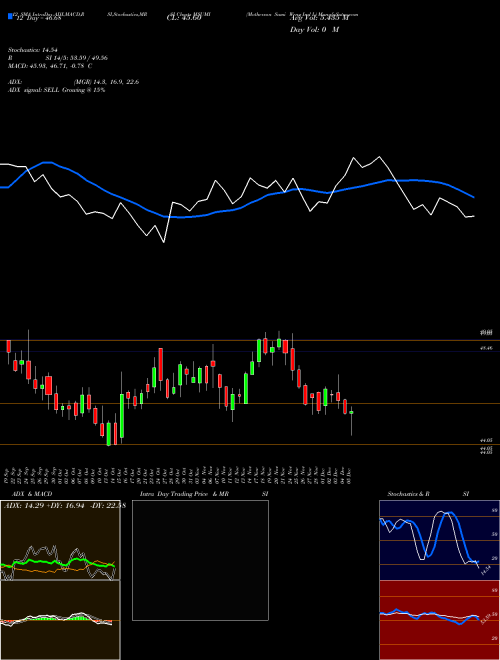Click 'ADX: 14.29 +DY: 16.94 -DY: 22.58' header
The height and width of the screenshot is (660, 500).
(x=64, y=505)
